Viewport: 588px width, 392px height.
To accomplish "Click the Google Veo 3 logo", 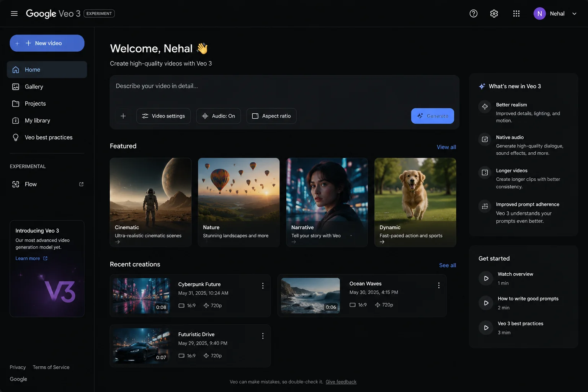I will tap(53, 13).
